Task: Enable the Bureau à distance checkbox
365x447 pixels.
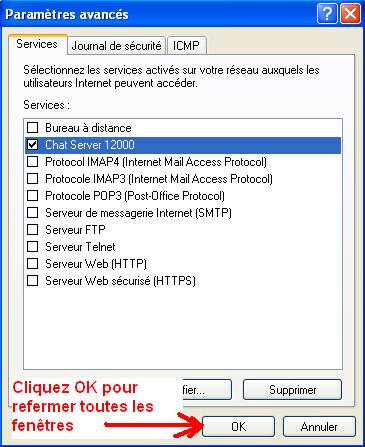Action: [32, 127]
